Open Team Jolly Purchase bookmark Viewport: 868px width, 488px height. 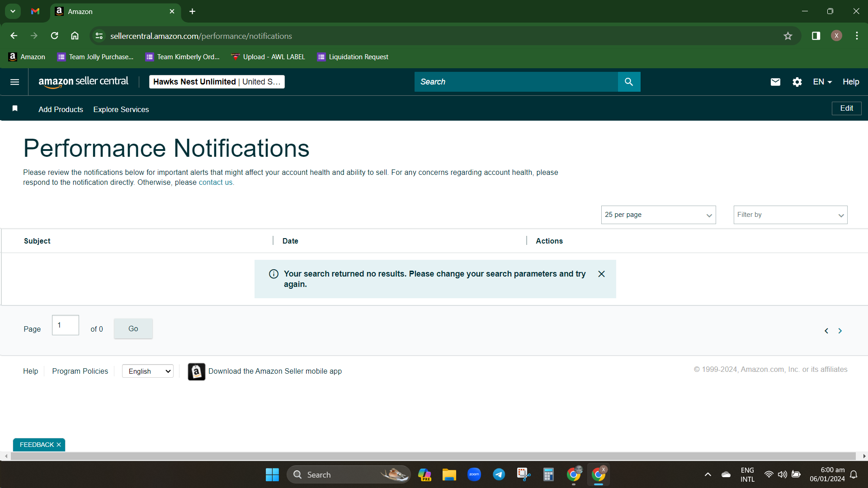(95, 57)
